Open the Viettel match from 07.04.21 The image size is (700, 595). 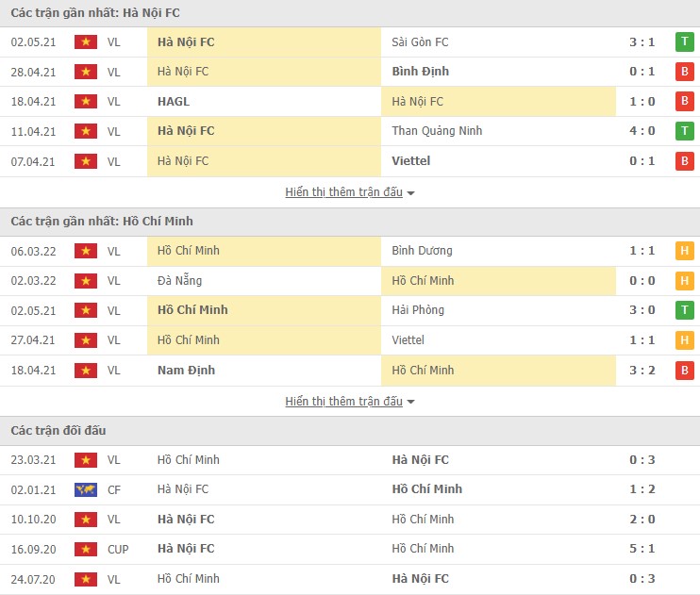click(410, 161)
